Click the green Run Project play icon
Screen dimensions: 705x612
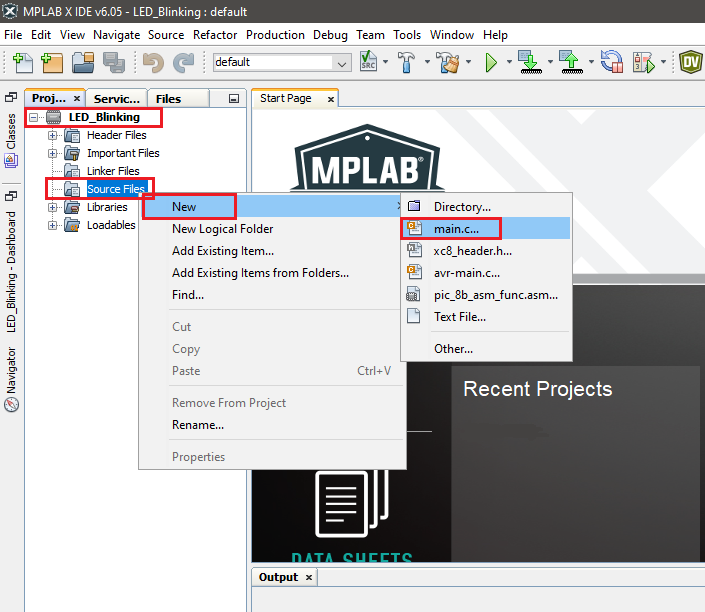click(491, 63)
